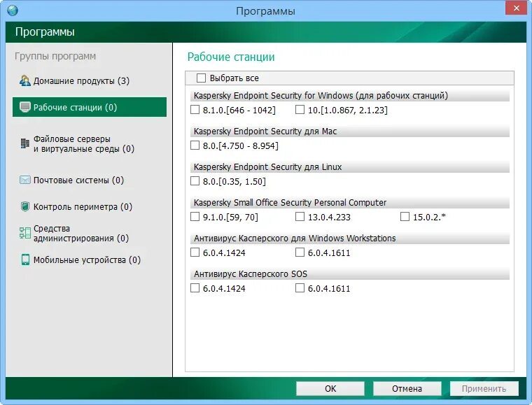Click the Workstations monitor icon
This screenshot has height=405, width=532.
(x=24, y=107)
